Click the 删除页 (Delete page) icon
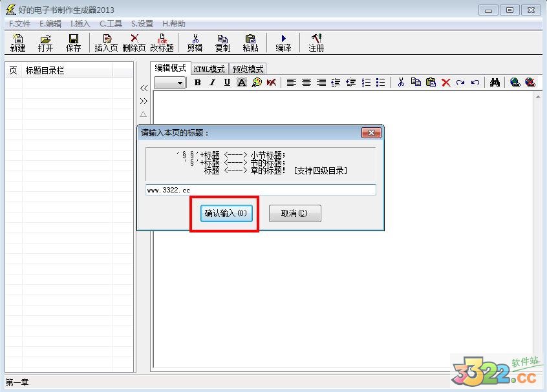Viewport: 547px width, 392px height. [x=134, y=43]
